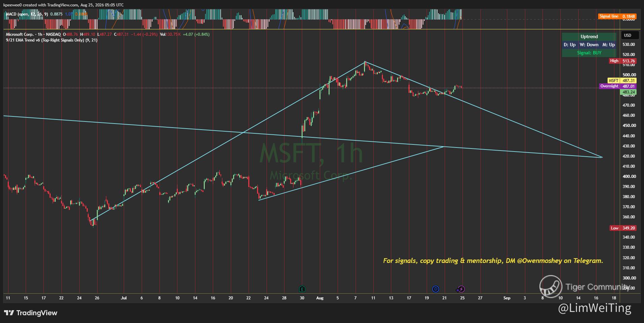The width and height of the screenshot is (644, 323).
Task: Click the "M: Up" monthly trend cell
Action: pyautogui.click(x=609, y=45)
